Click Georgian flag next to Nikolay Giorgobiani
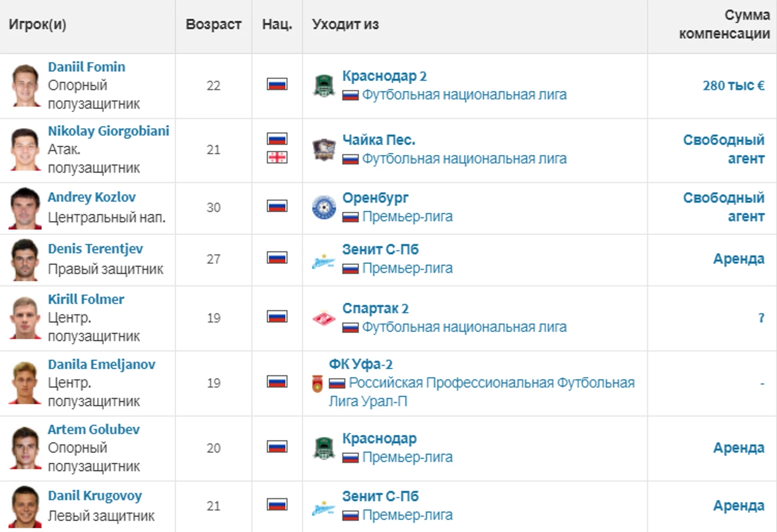 [x=277, y=157]
